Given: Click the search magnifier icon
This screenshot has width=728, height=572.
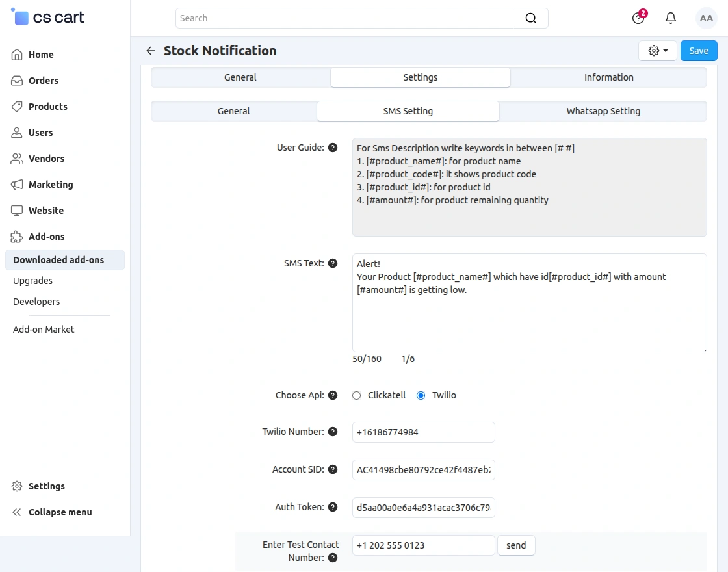Looking at the screenshot, I should coord(530,18).
